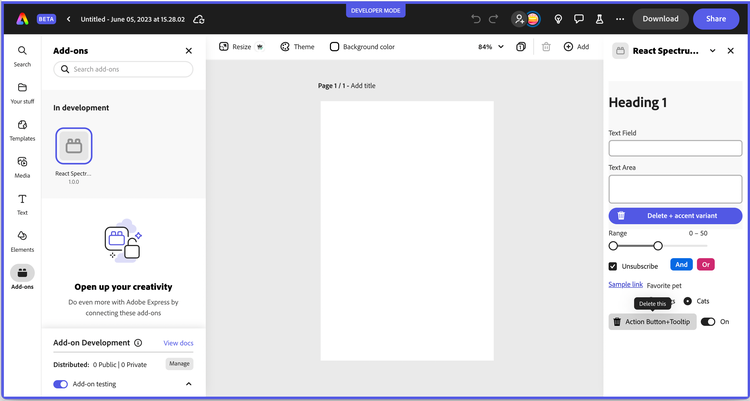Click the Background color swatch
Screen dimensions: 750x401
(334, 46)
